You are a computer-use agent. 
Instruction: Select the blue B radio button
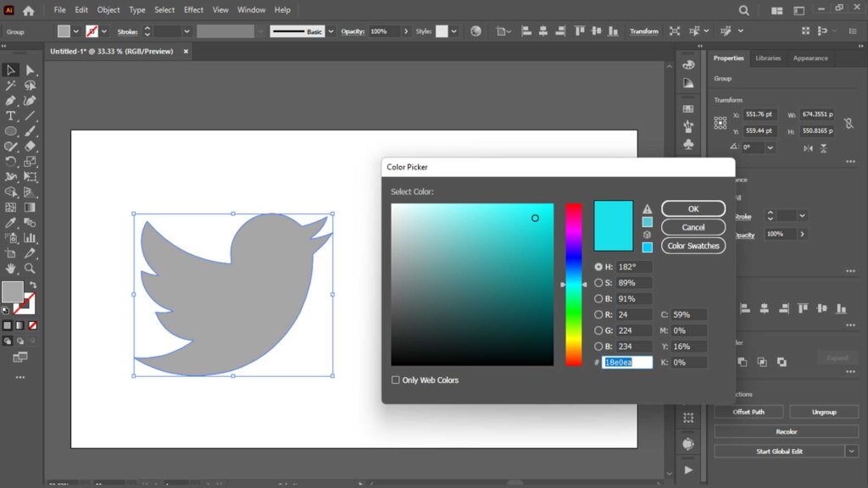598,347
